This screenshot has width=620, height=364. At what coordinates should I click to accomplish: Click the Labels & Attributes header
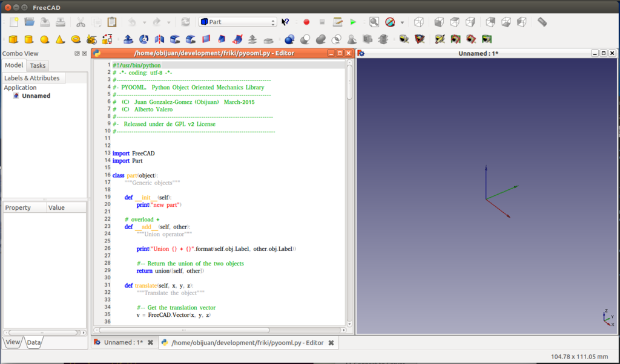tap(32, 78)
